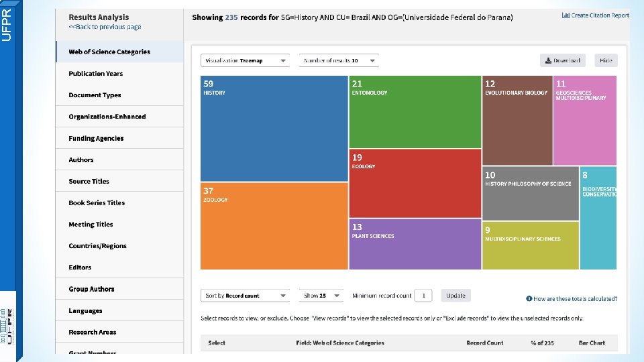
Task: Click the Minimum record count field
Action: click(x=423, y=296)
